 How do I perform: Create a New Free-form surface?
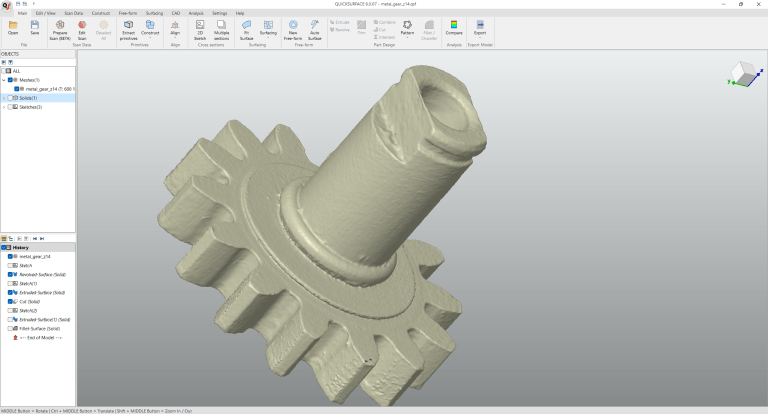[293, 30]
